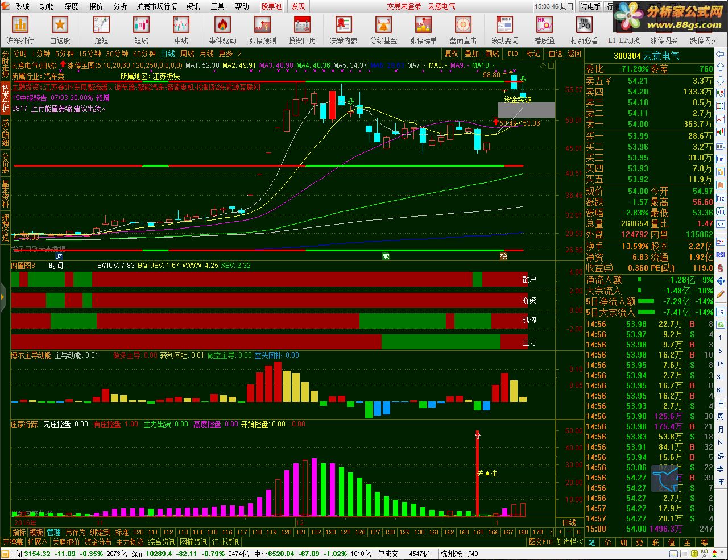Select indicator preset tab 220
Image resolution: width=728 pixels, height=560 pixels.
(x=139, y=532)
